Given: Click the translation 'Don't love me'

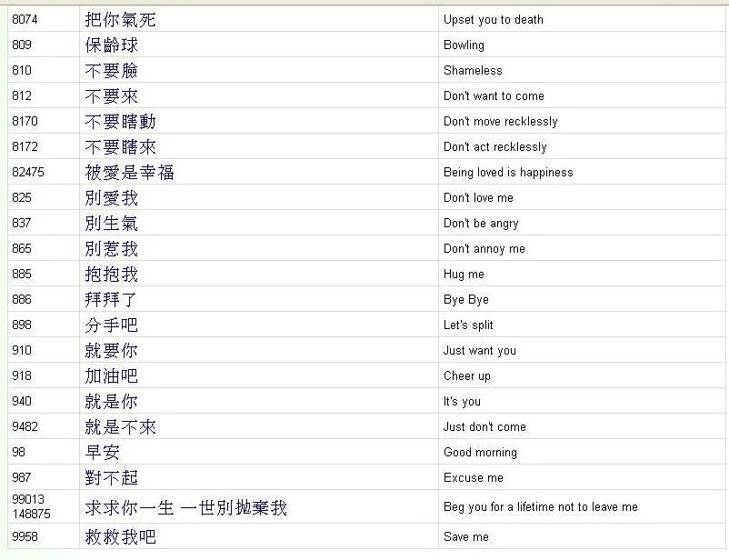Looking at the screenshot, I should 478,197.
